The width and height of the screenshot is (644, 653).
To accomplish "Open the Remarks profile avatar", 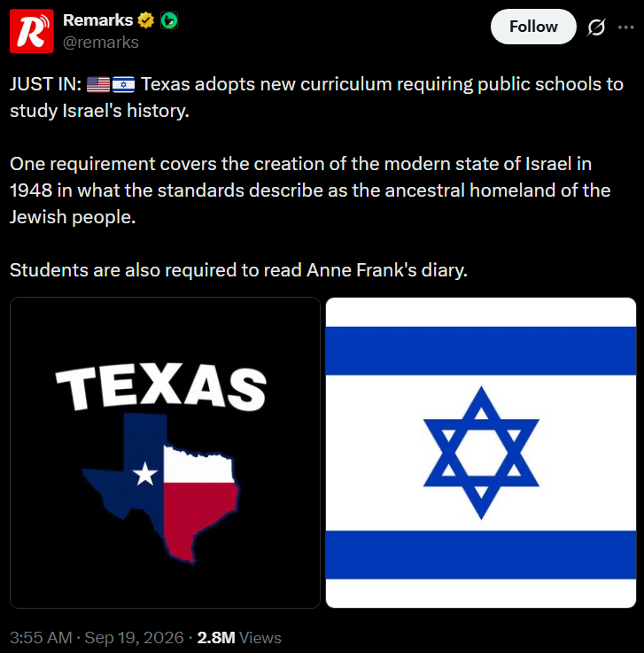I will 32,31.
